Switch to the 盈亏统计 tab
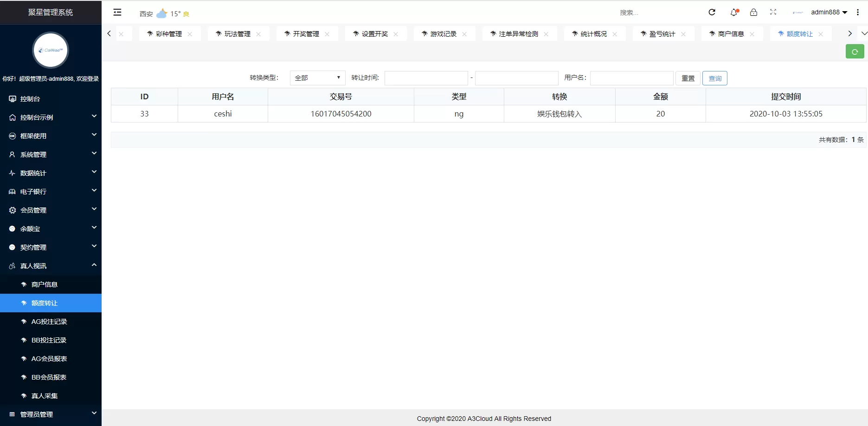This screenshot has height=426, width=868. 661,33
